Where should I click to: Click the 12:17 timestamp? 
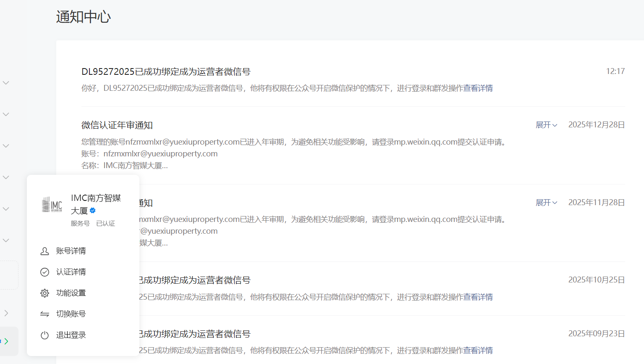[x=615, y=71]
